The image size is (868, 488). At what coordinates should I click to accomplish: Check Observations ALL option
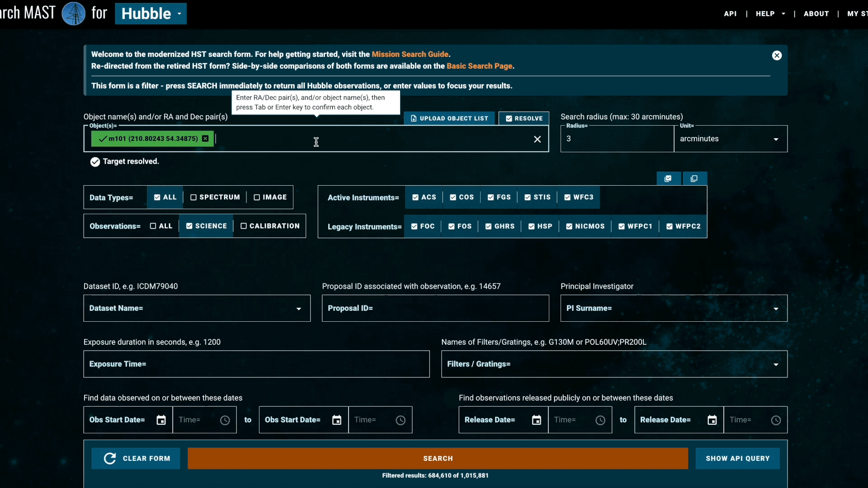161,226
